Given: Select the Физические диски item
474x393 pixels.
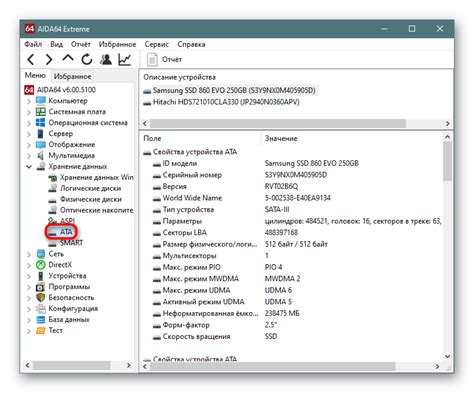Looking at the screenshot, I should pos(91,199).
